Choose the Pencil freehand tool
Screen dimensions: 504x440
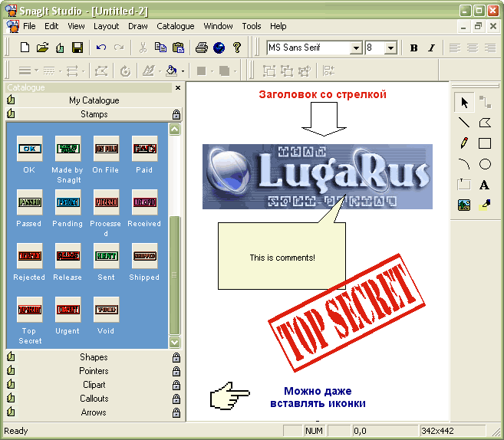464,143
